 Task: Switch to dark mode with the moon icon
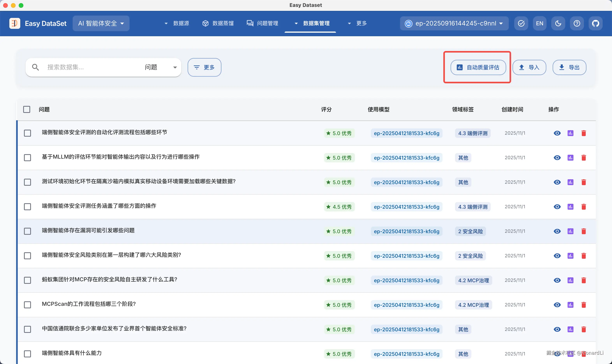558,23
